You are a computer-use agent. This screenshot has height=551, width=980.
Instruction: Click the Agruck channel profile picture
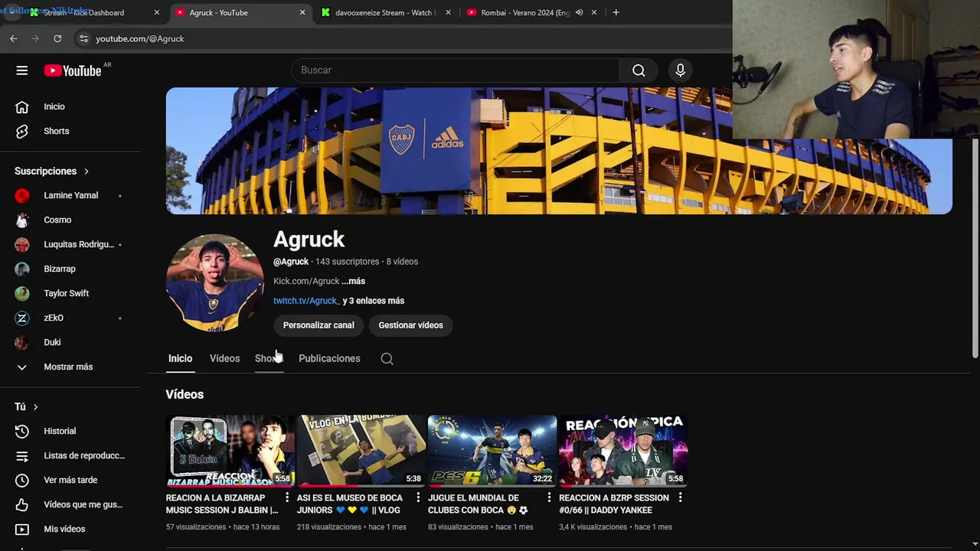click(215, 282)
